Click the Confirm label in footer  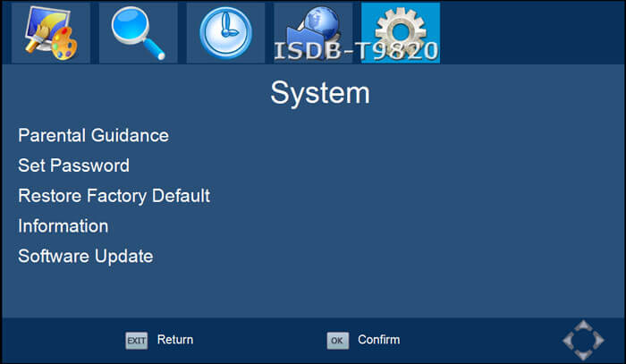pos(378,340)
